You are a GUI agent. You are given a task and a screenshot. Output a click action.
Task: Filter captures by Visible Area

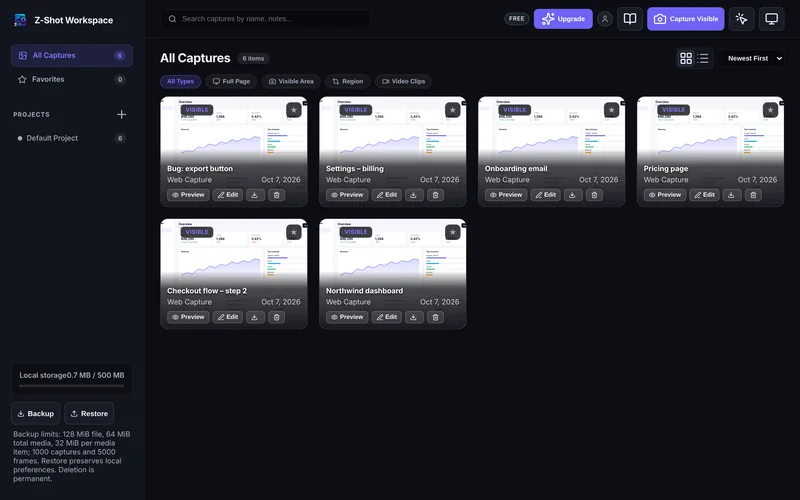pos(291,81)
